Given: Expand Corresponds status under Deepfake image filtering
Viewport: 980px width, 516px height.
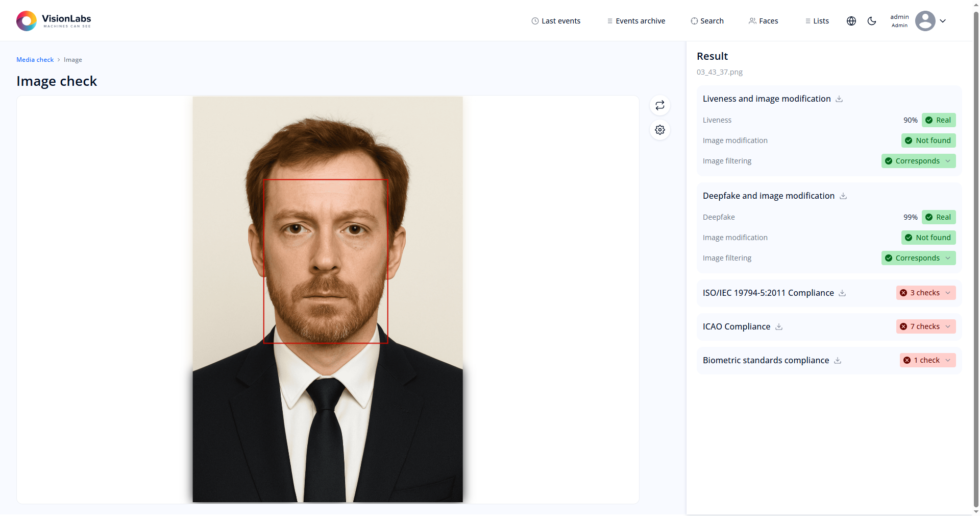Looking at the screenshot, I should pos(948,258).
